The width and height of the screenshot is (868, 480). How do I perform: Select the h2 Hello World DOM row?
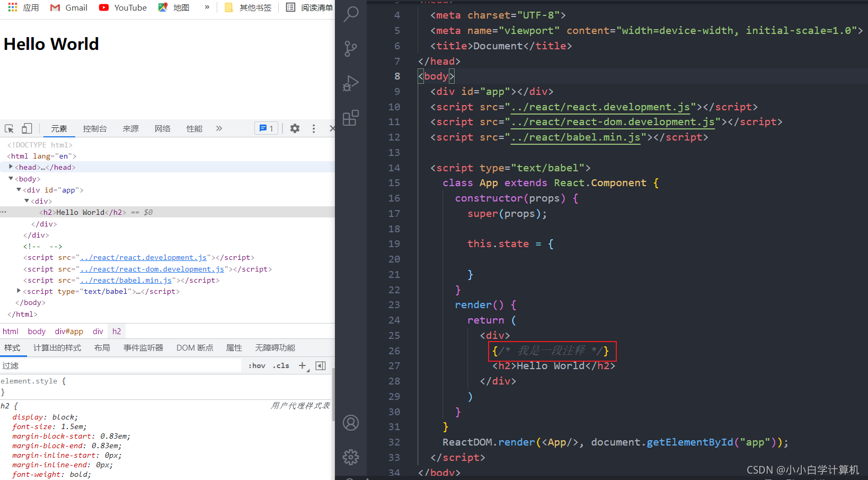pyautogui.click(x=167, y=212)
